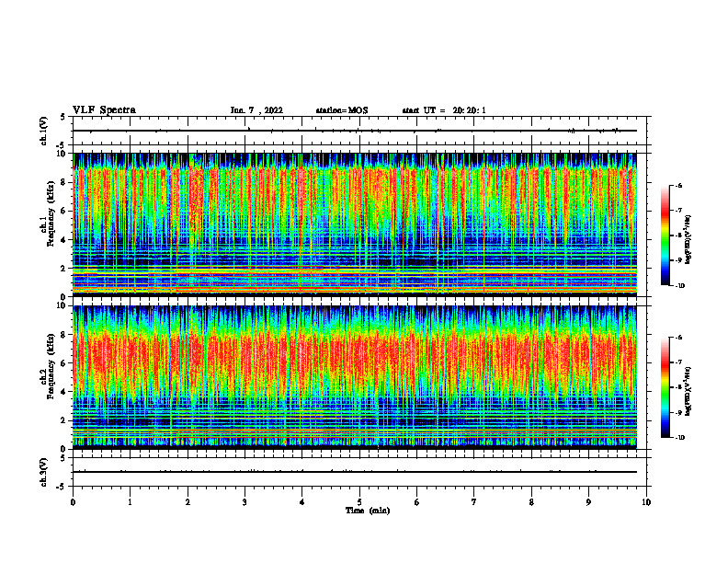
Task: Click the "-6" label on ch.2 colorbar
Action: [x=679, y=338]
